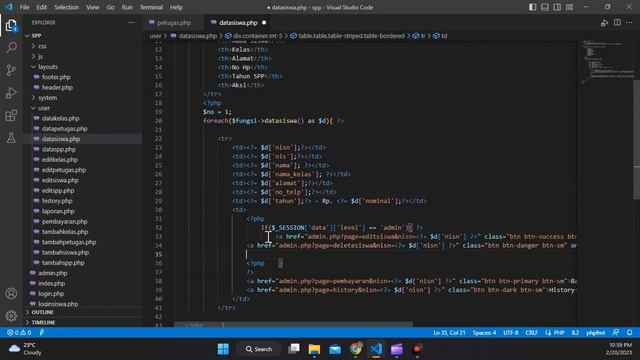Open header.php in explorer
Screen dimensions: 640x360
point(57,87)
